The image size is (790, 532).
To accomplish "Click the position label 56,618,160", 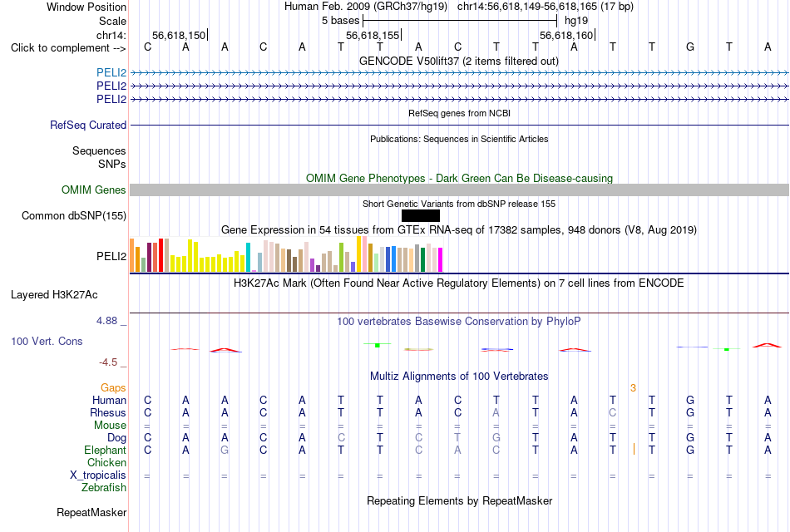I will 566,35.
